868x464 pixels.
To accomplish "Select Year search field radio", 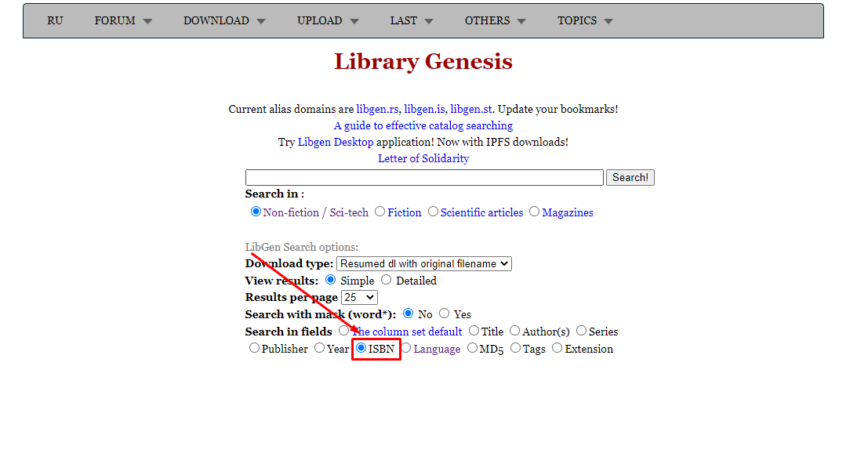I will (319, 348).
